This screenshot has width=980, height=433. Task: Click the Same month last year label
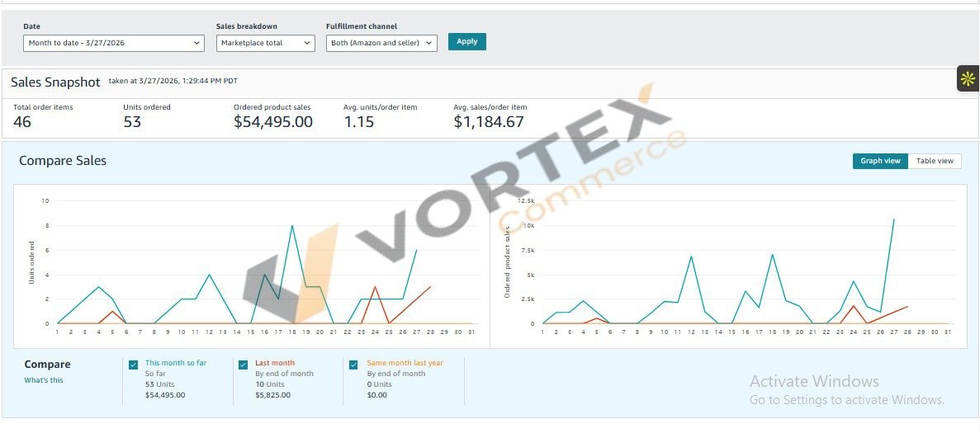point(405,363)
